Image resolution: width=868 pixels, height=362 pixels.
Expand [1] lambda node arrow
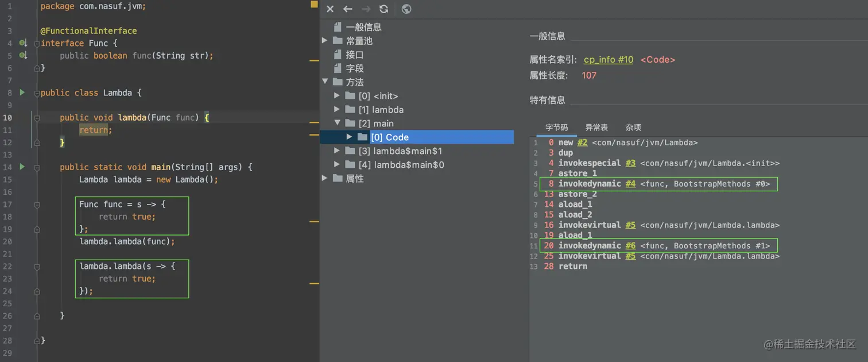338,110
